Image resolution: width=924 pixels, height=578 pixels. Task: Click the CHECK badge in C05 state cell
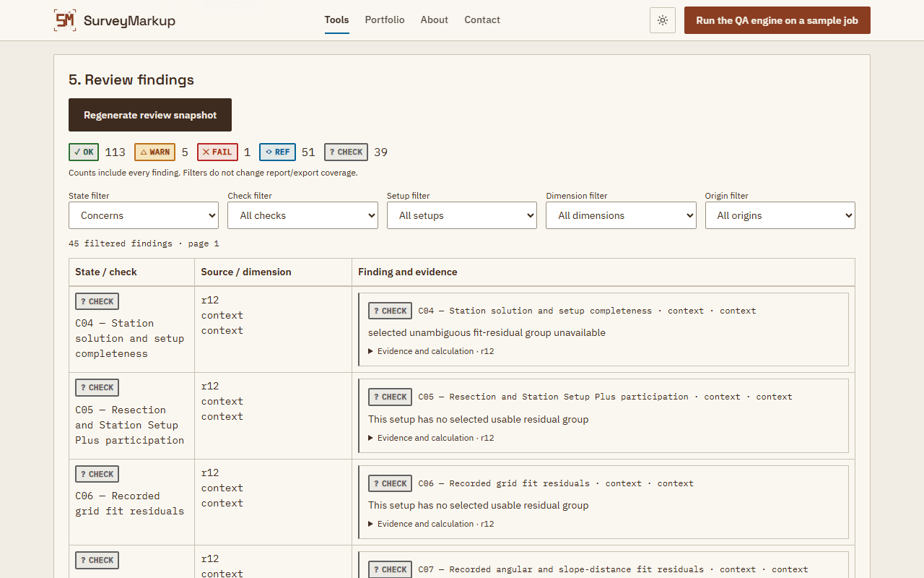coord(97,387)
